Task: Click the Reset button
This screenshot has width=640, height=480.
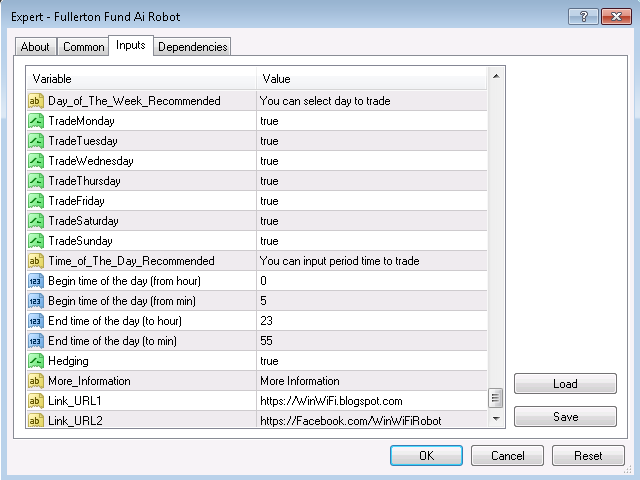Action: tap(588, 456)
